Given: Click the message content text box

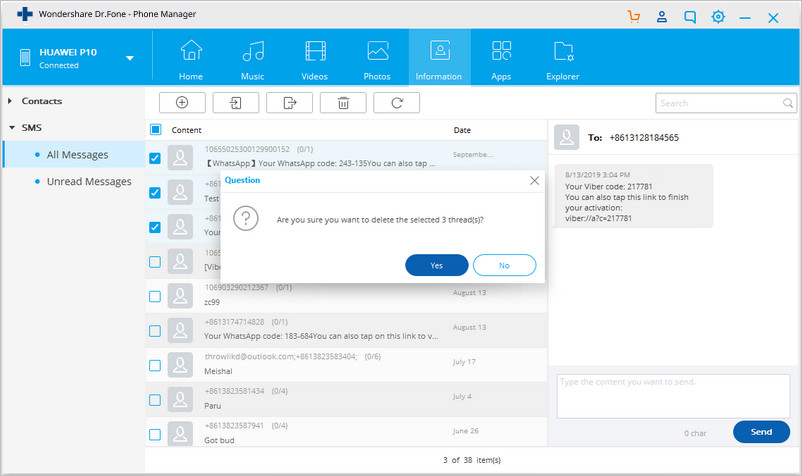Looking at the screenshot, I should (673, 396).
